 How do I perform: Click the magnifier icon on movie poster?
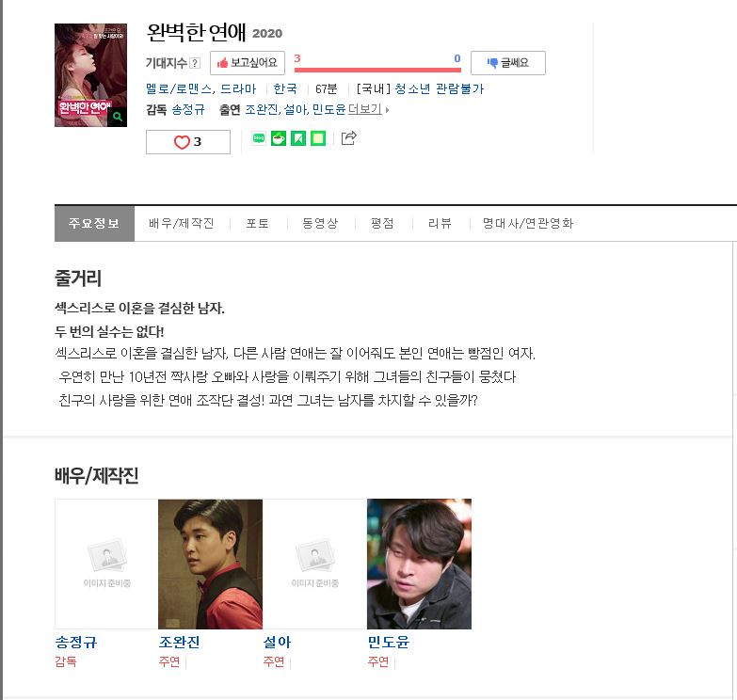[118, 117]
